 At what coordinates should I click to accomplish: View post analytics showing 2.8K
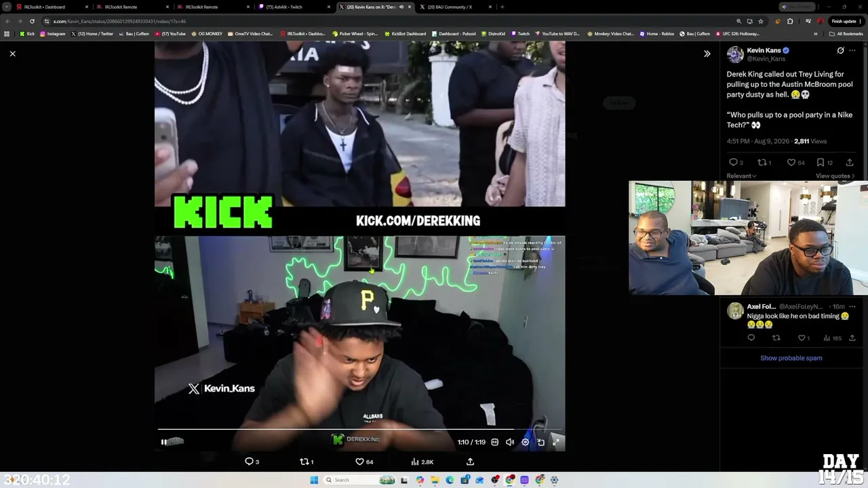pyautogui.click(x=422, y=462)
